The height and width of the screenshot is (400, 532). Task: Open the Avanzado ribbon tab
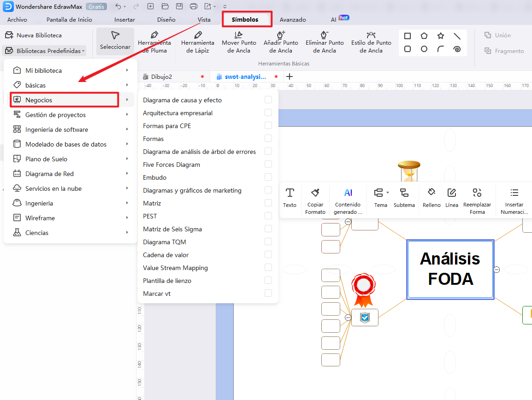click(293, 19)
